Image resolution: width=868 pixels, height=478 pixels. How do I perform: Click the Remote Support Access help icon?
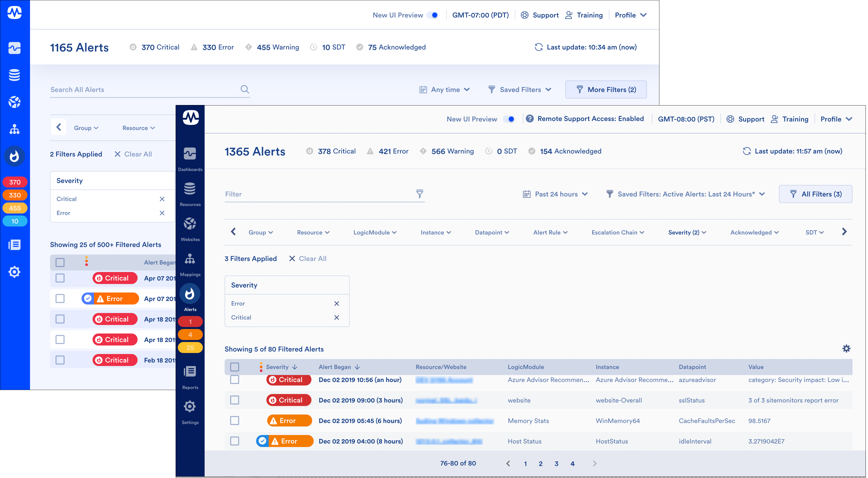[530, 118]
